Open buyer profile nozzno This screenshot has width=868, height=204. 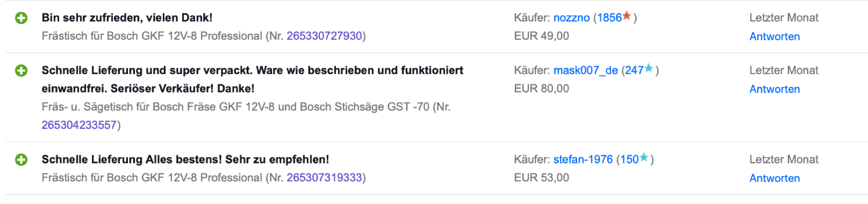tap(571, 18)
